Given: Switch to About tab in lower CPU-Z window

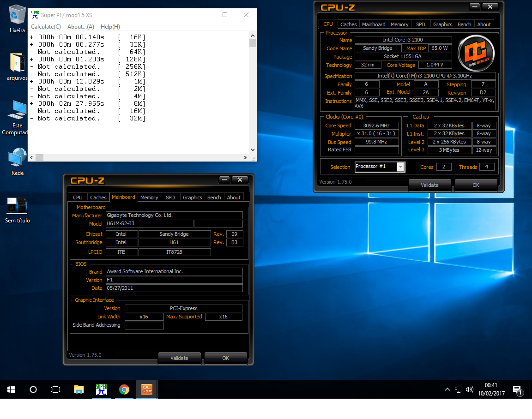Looking at the screenshot, I should pyautogui.click(x=234, y=198).
